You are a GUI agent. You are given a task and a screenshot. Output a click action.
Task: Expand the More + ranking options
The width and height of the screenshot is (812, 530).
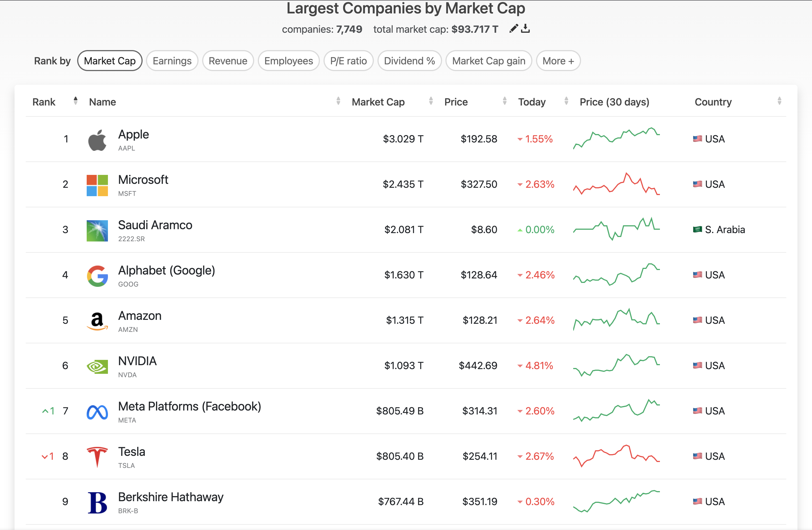coord(558,61)
